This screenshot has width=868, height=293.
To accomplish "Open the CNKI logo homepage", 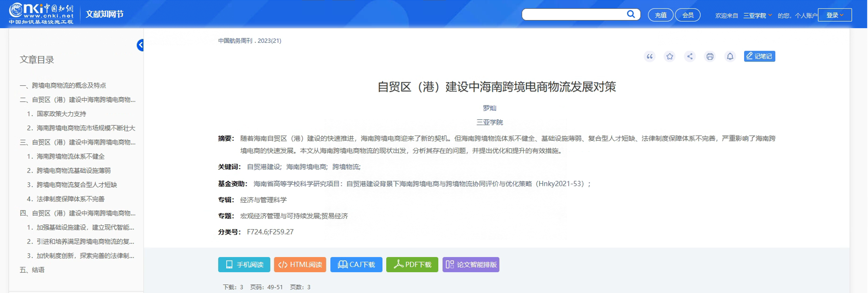I will [x=41, y=13].
